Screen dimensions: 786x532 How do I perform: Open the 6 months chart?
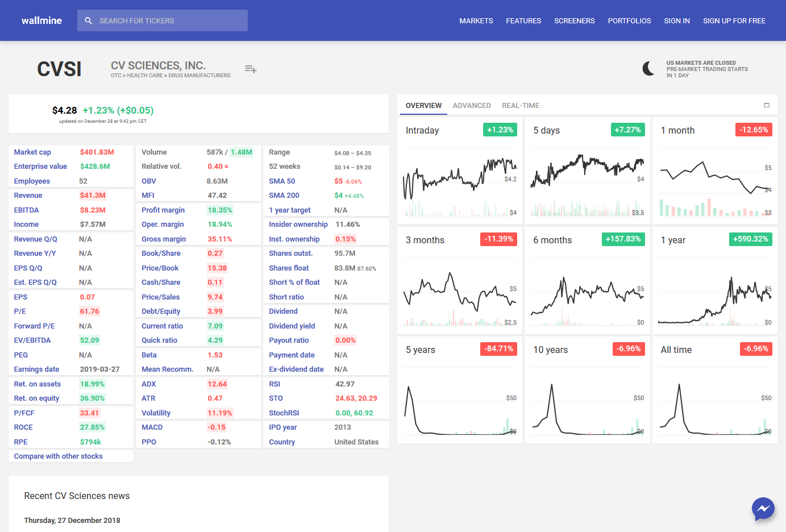[x=587, y=280]
